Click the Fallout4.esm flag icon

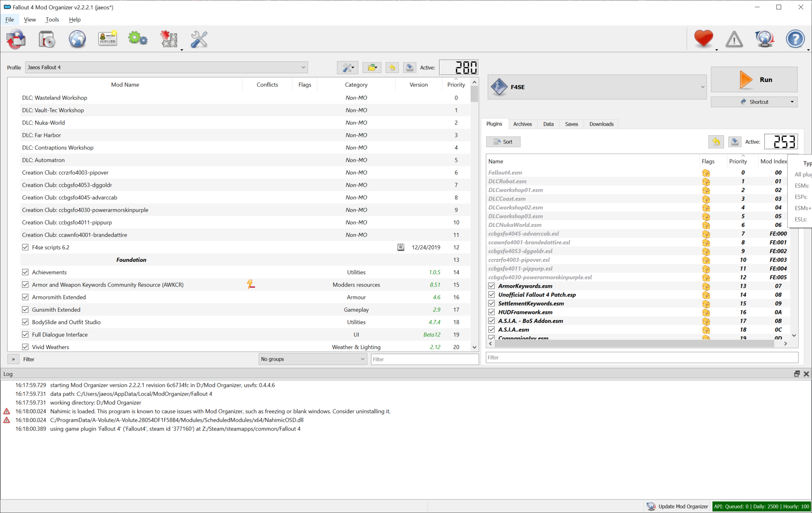pos(706,173)
